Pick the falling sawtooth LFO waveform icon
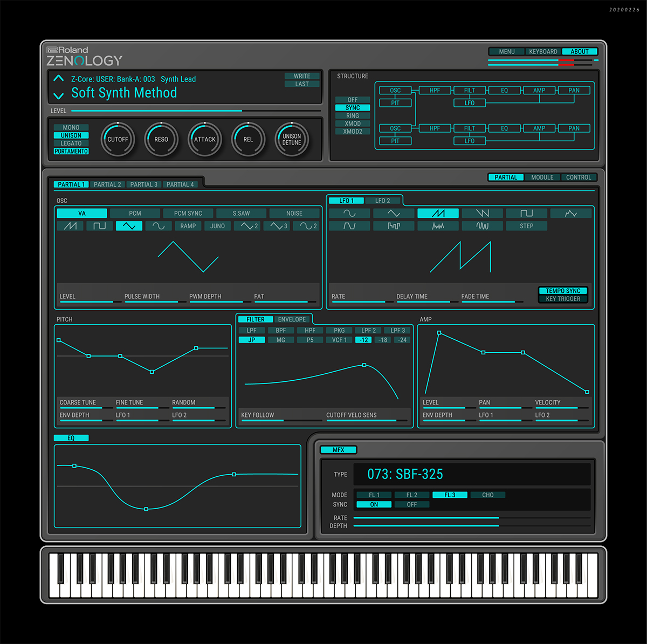This screenshot has width=647, height=644. click(483, 214)
